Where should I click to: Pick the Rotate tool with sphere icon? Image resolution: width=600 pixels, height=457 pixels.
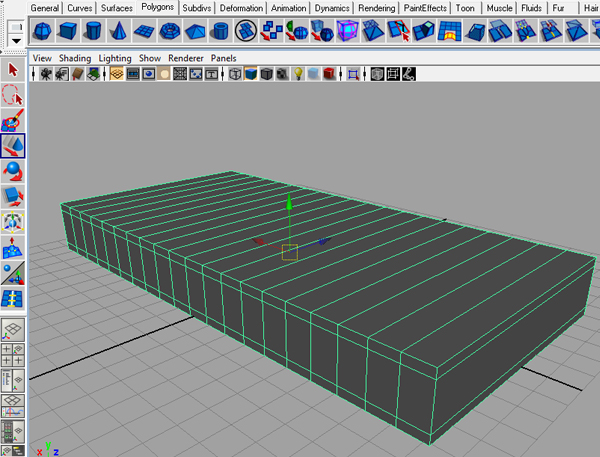pyautogui.click(x=14, y=171)
